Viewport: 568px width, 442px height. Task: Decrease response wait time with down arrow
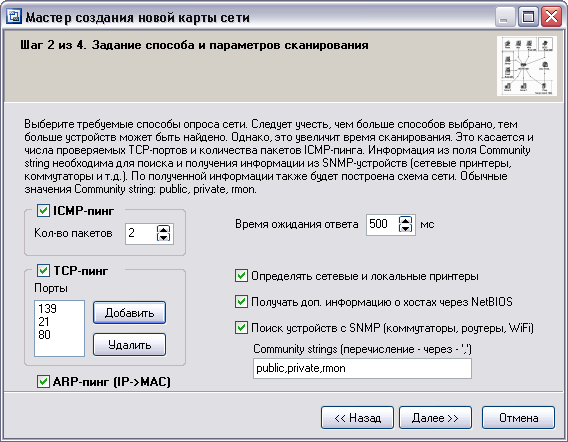[405, 228]
